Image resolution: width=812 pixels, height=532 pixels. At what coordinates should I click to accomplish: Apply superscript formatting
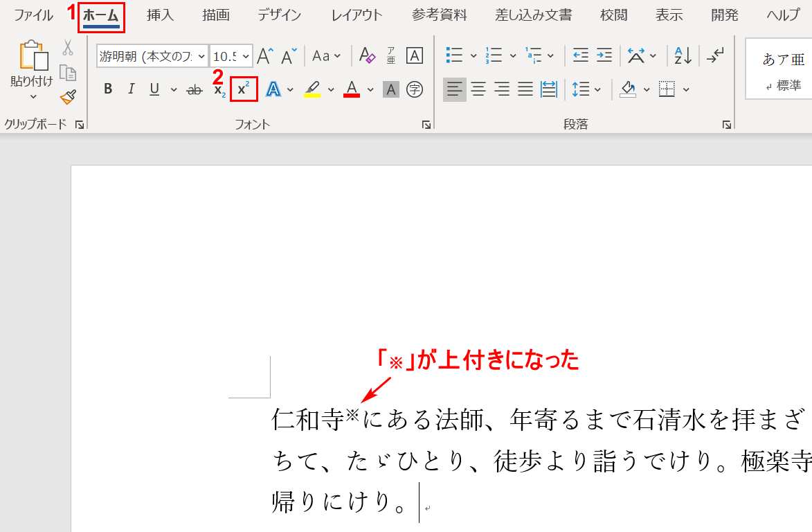tap(243, 89)
